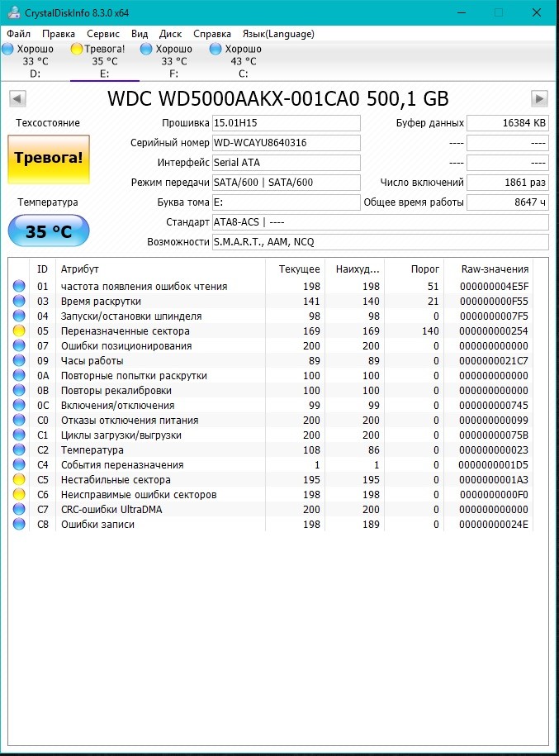Click the Raw-значения column header
Viewport: 559px width, 756px height.
pos(489,269)
